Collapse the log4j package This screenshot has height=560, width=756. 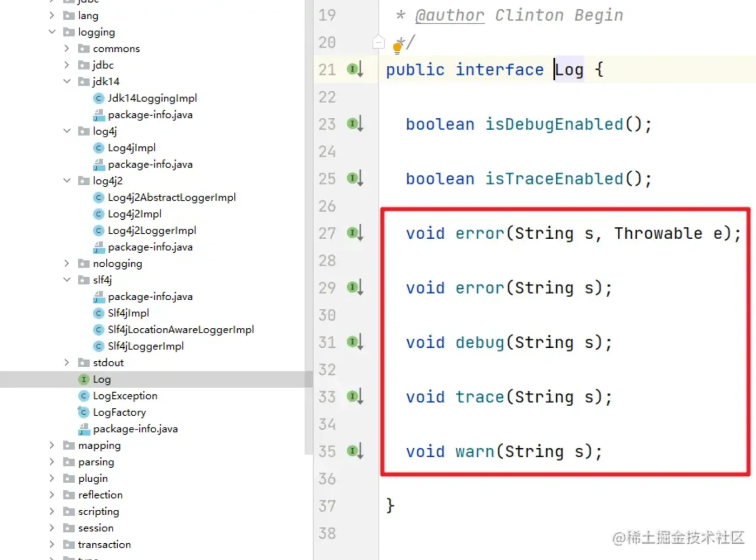coord(67,131)
